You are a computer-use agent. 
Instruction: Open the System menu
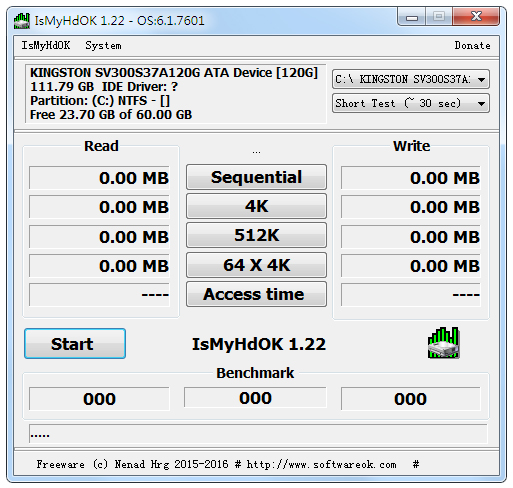103,45
